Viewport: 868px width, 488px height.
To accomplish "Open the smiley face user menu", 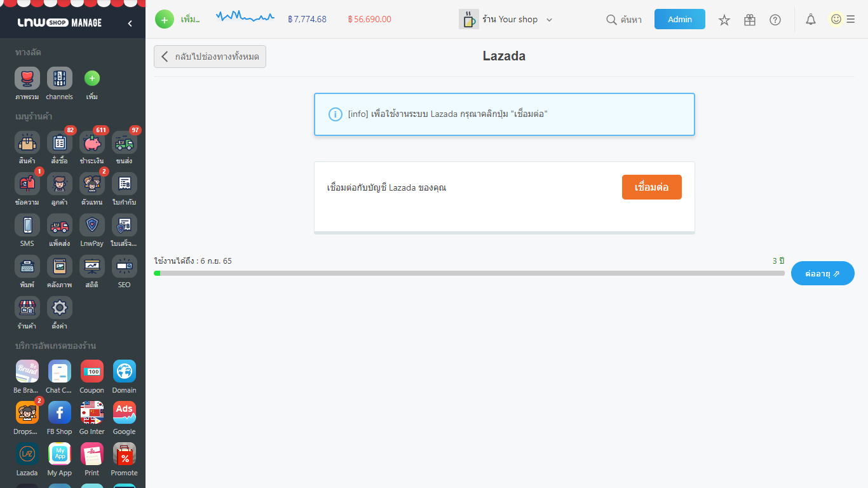I will [x=836, y=19].
